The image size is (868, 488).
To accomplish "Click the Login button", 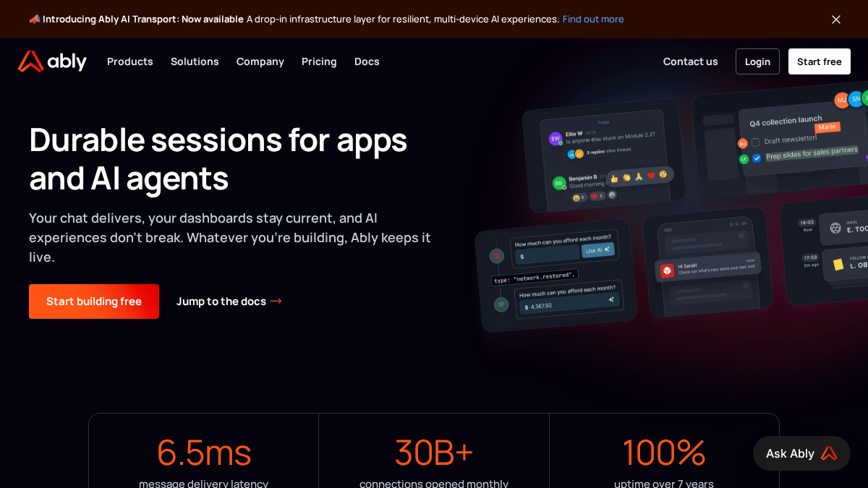I will pos(757,61).
